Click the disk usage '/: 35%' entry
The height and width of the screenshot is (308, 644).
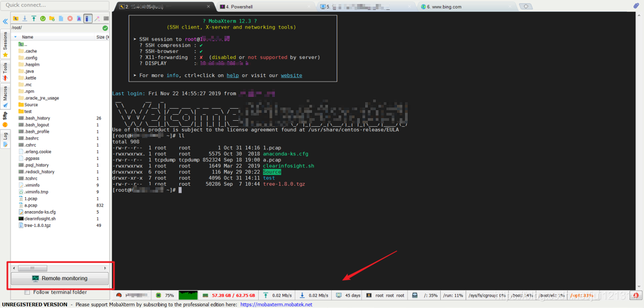426,295
